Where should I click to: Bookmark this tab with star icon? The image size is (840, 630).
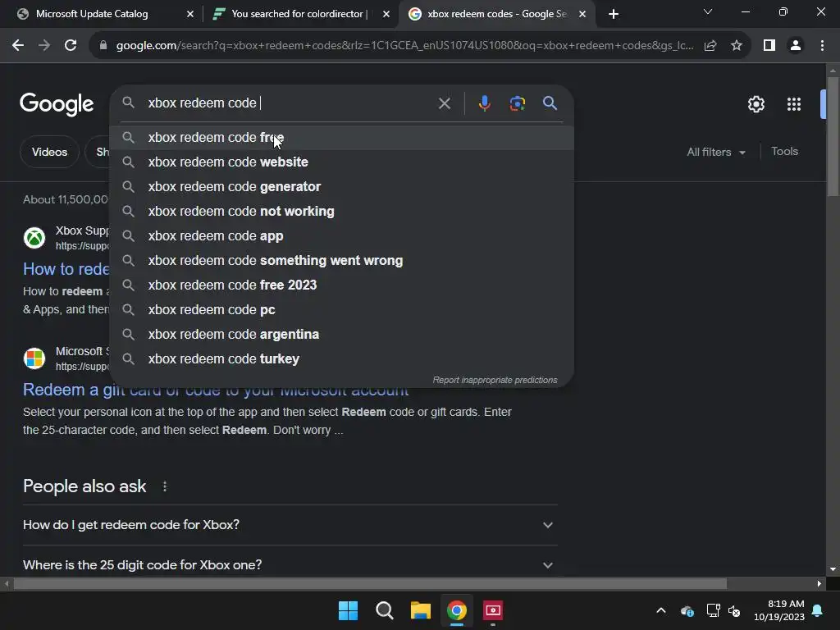(x=737, y=46)
